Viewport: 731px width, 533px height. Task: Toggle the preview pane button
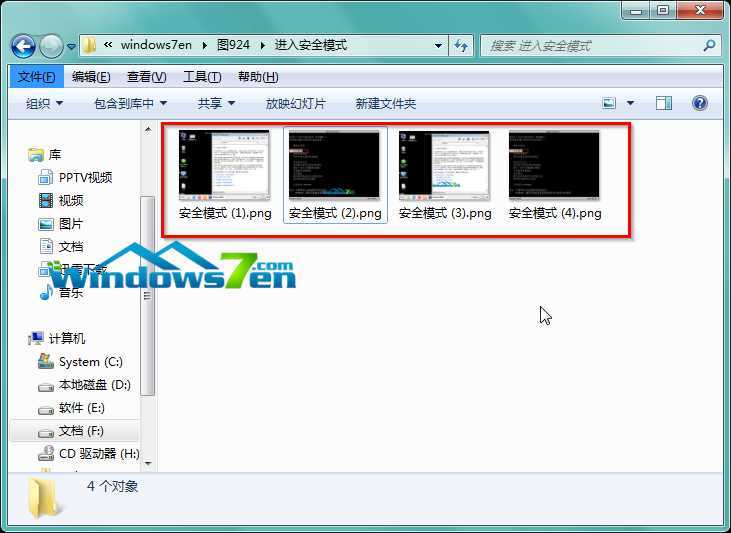[663, 103]
